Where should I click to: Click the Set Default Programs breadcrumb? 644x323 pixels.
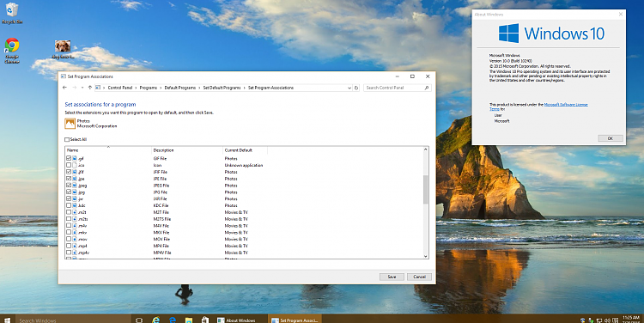(x=222, y=88)
